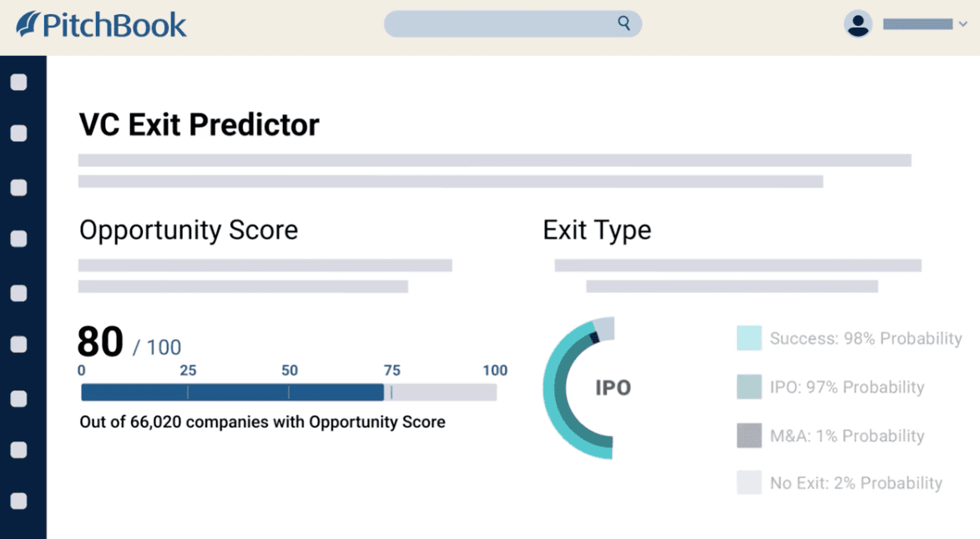Select the top sidebar navigation icon

pos(18,82)
